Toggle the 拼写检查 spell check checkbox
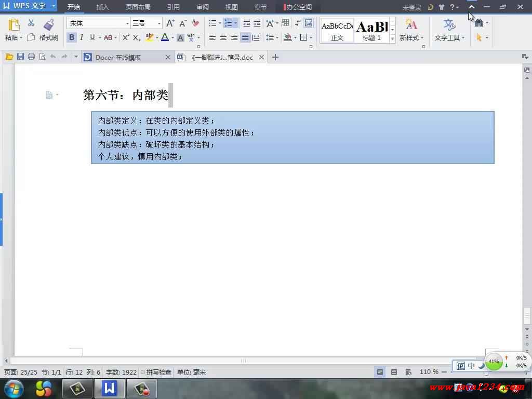This screenshot has height=399, width=532. [143, 373]
